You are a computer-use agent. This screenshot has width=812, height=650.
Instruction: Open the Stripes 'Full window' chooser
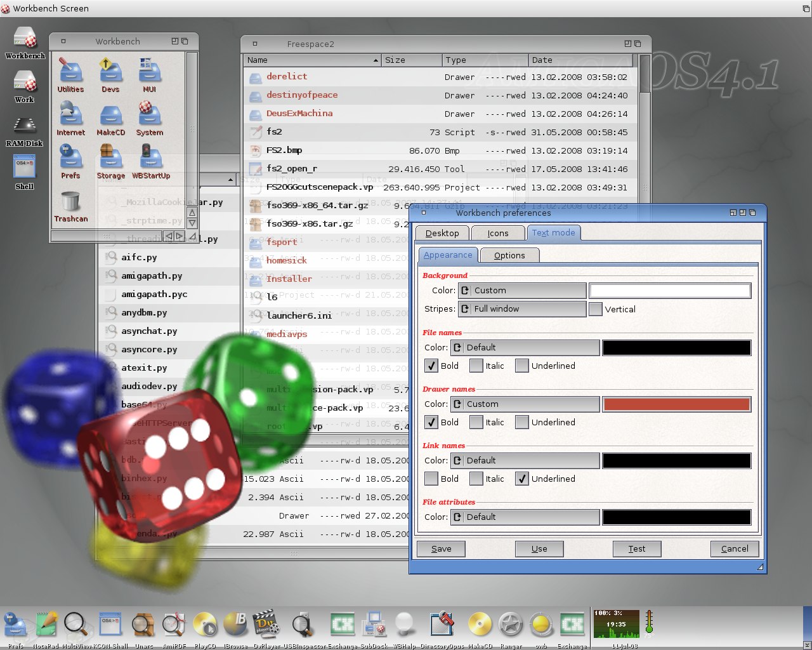tap(521, 309)
